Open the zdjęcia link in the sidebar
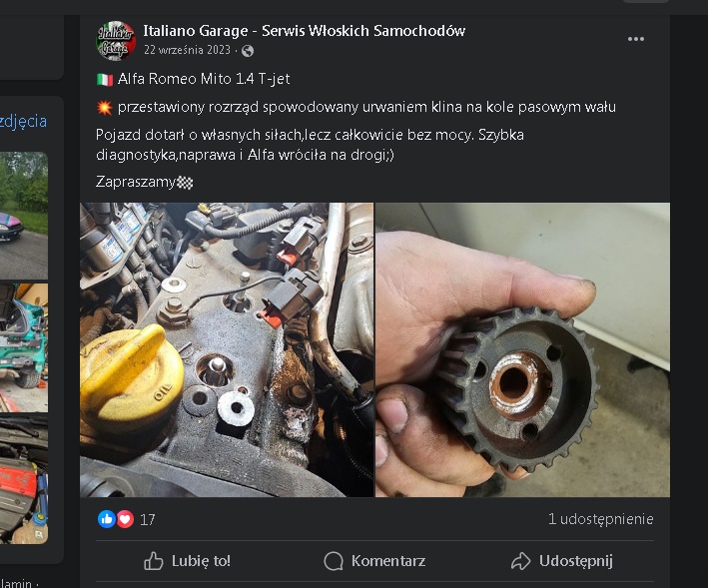This screenshot has height=588, width=708. [x=23, y=122]
